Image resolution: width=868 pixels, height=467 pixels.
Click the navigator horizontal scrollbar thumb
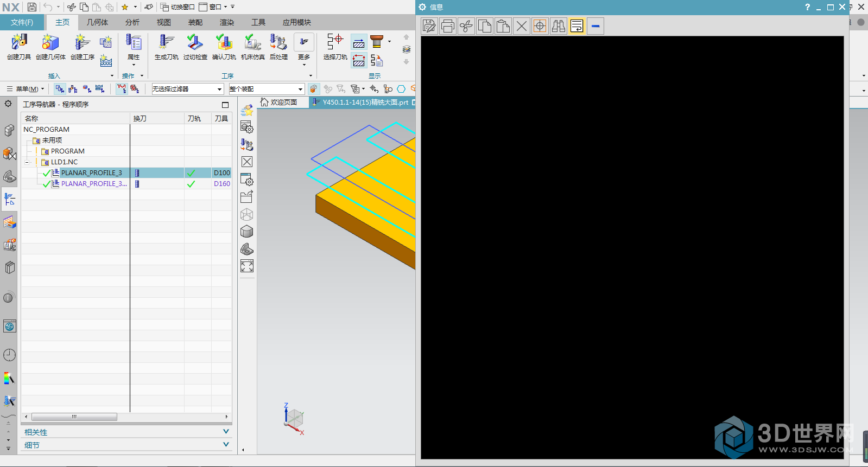click(x=74, y=417)
